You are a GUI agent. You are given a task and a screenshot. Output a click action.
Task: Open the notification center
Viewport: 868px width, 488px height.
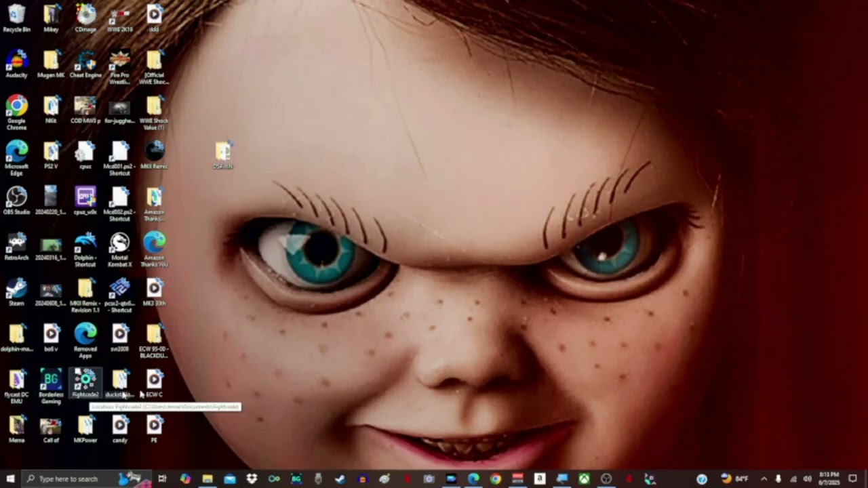click(853, 479)
